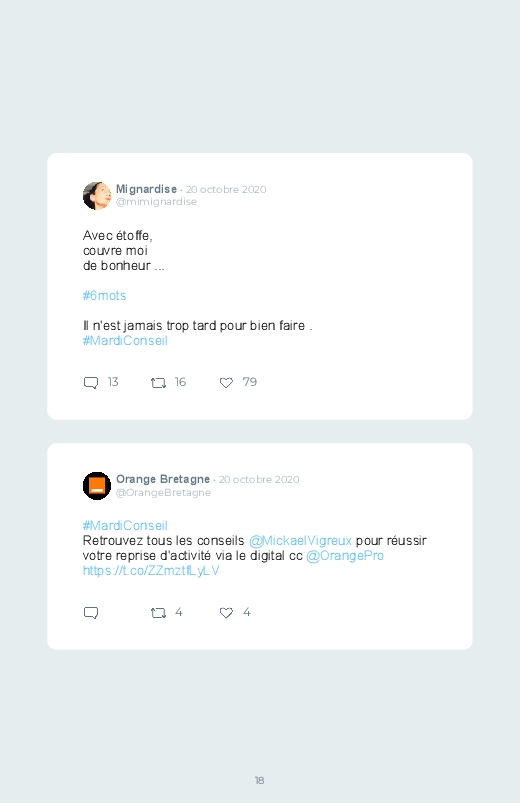Click the reply icon on Orange Bretagne's tweet
The image size is (520, 803).
click(91, 613)
